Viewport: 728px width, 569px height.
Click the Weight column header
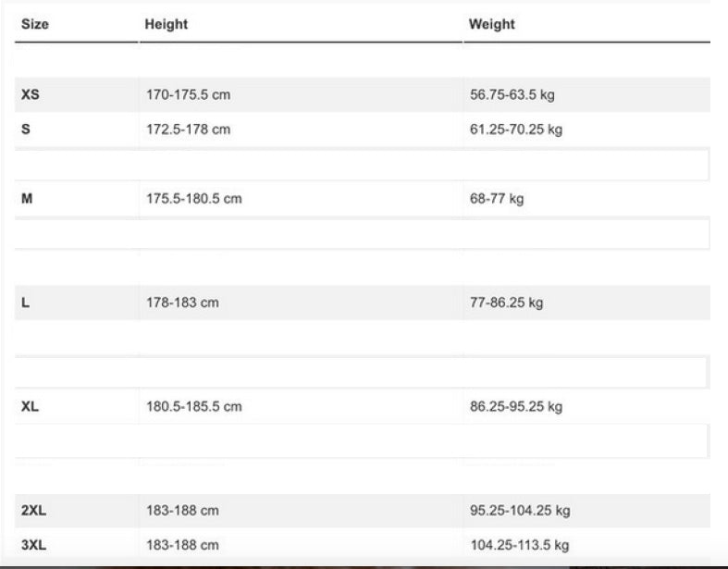(x=491, y=24)
